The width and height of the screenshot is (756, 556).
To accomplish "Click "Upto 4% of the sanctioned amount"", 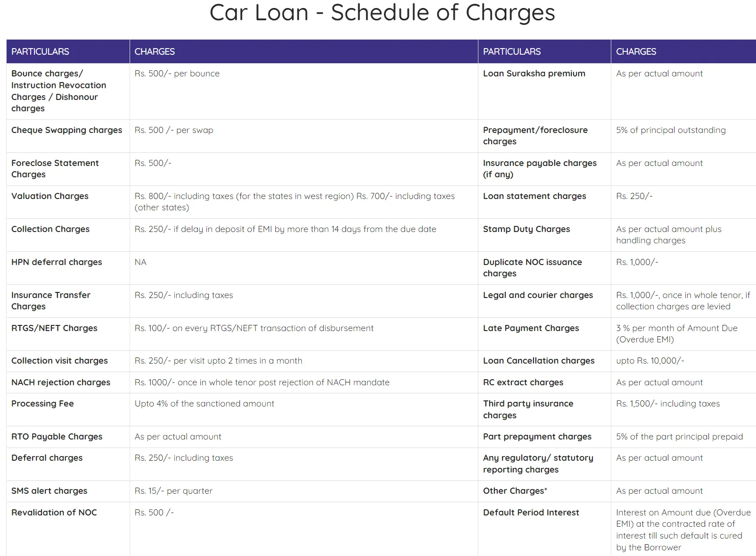I will 204,404.
